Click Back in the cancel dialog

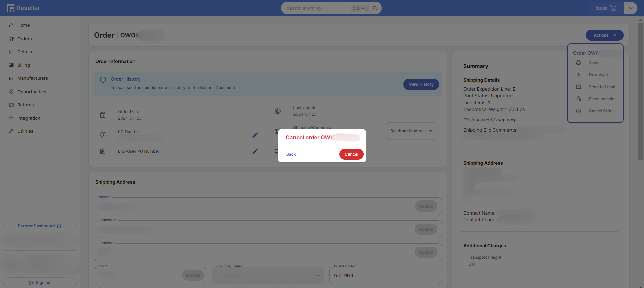291,154
